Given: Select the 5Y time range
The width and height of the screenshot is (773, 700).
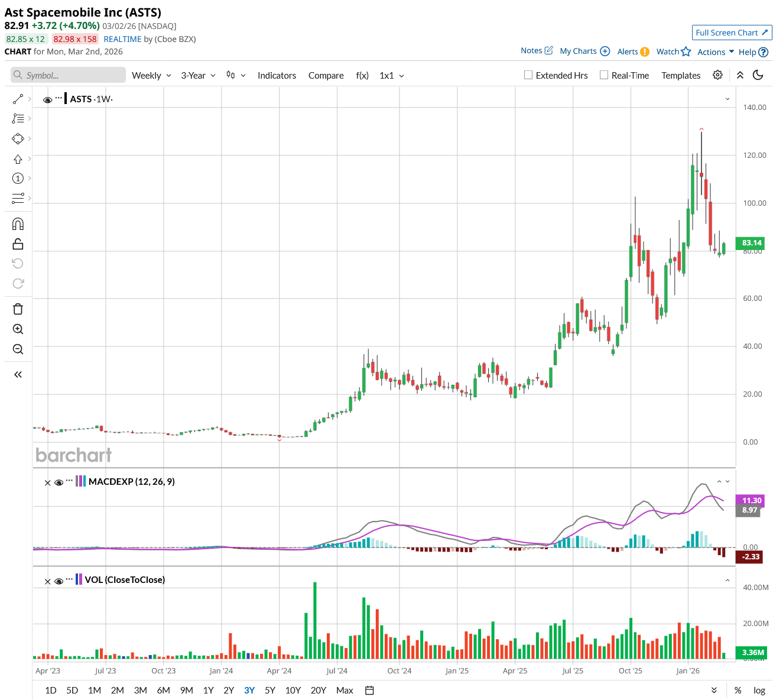Looking at the screenshot, I should coord(270,691).
